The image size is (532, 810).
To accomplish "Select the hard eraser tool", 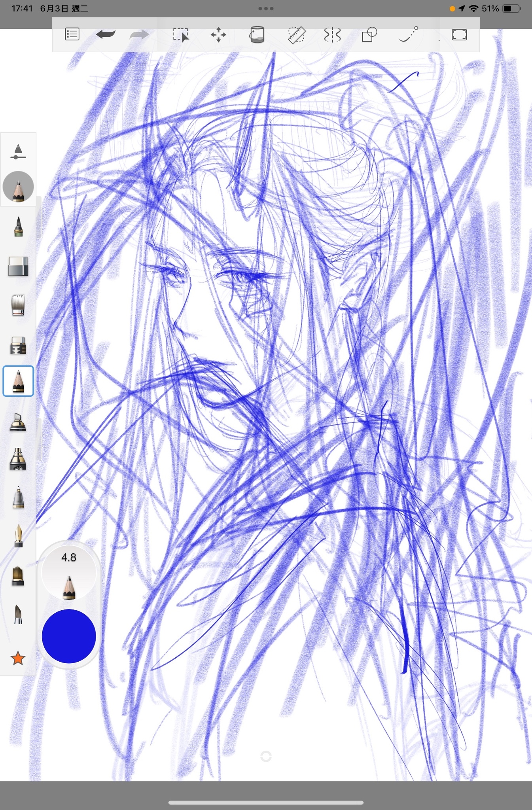I will pos(18,266).
